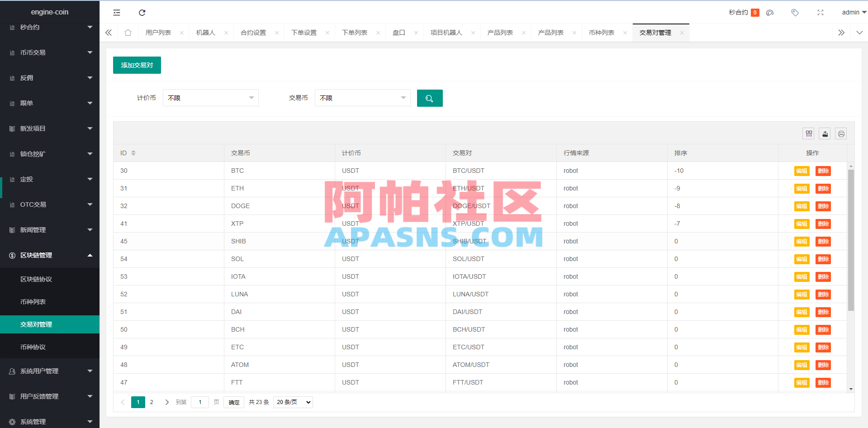Sort the table by ID column
Image resolution: width=868 pixels, height=428 pixels.
133,153
